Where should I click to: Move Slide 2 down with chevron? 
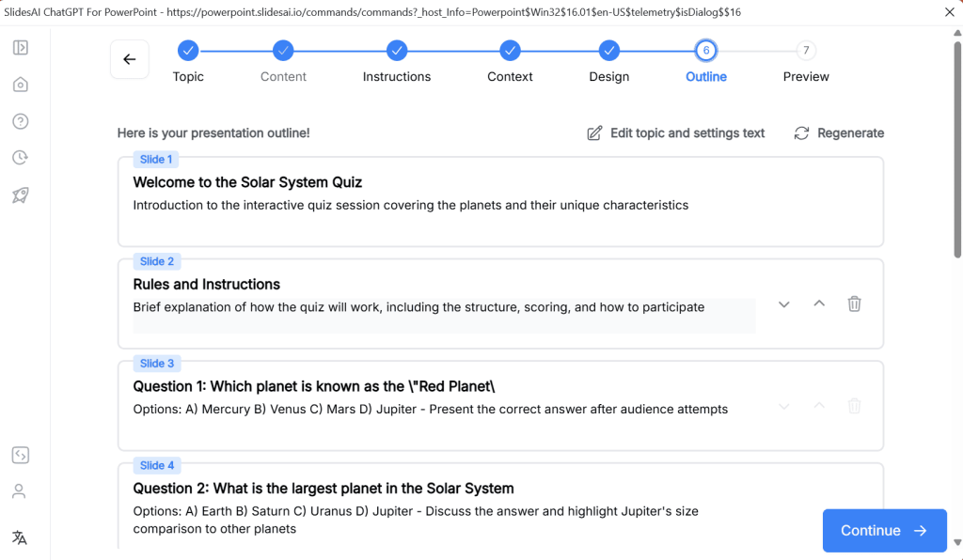click(x=784, y=303)
